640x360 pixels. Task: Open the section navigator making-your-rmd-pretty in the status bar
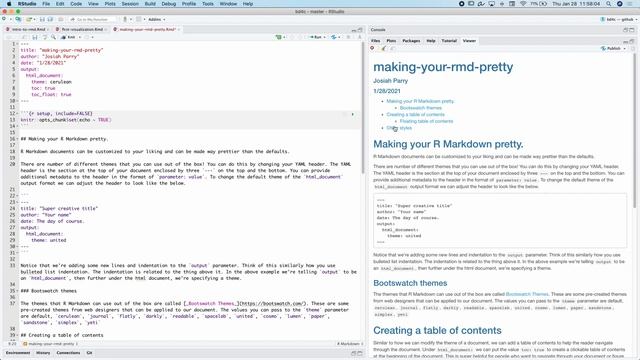click(x=50, y=344)
